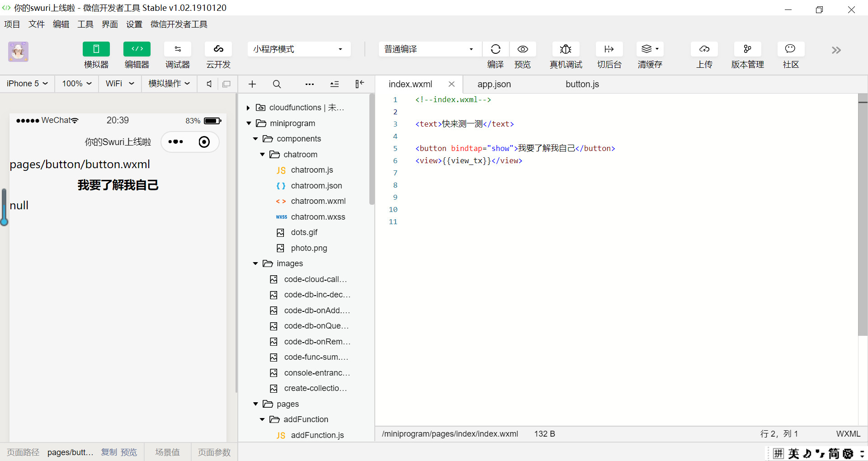Open version management (版本管理)

coord(747,49)
